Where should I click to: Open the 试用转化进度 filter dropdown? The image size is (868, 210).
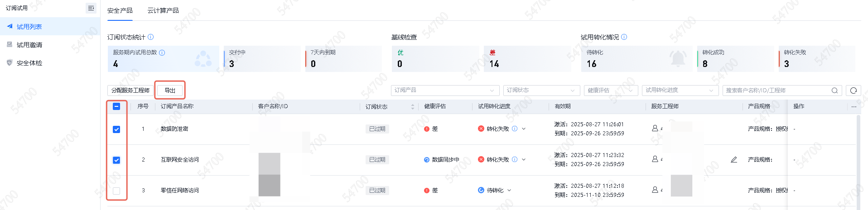680,91
